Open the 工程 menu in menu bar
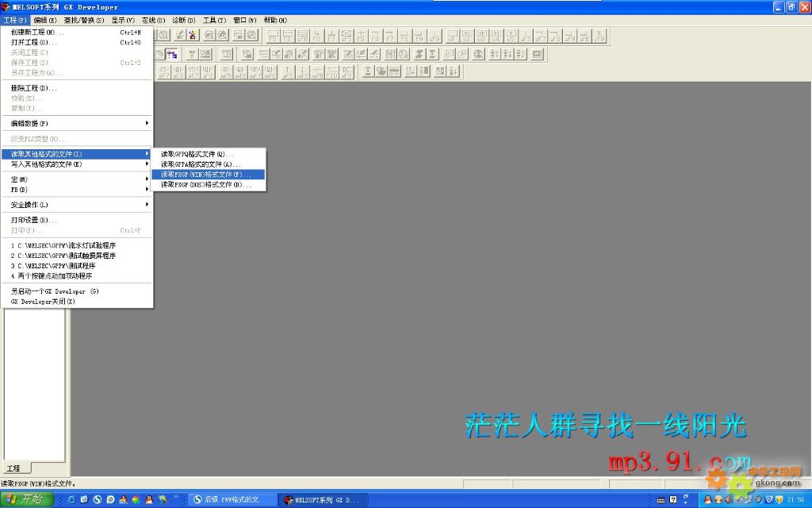 14,20
